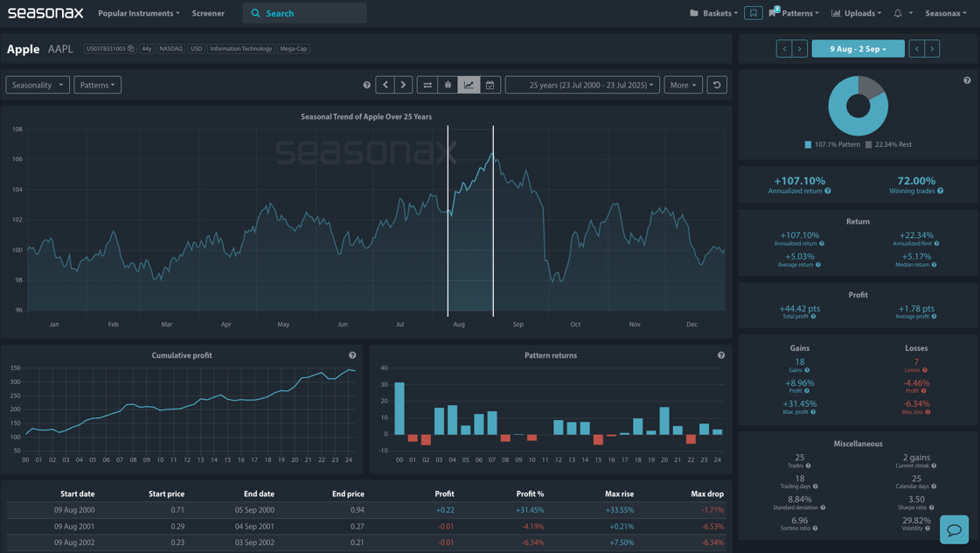Open the Seasonax account menu
Viewport: 980px width, 553px height.
click(946, 13)
